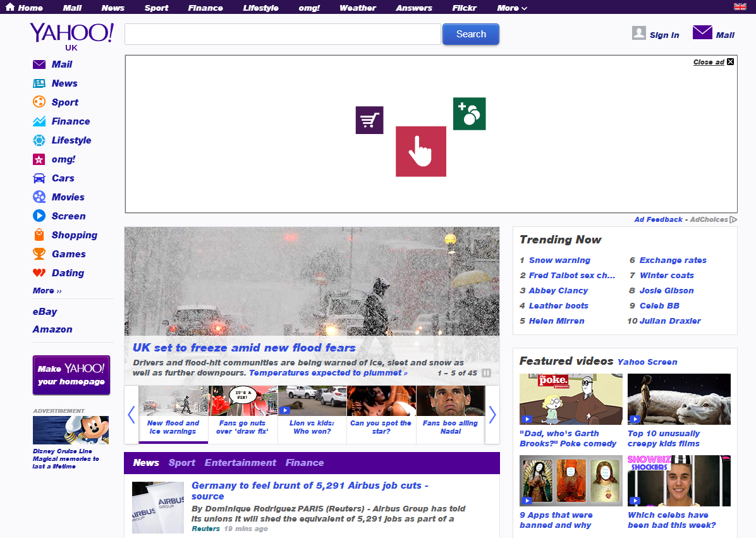Open Answers in the top navigation bar
Screen dimensions: 756x538
point(414,8)
